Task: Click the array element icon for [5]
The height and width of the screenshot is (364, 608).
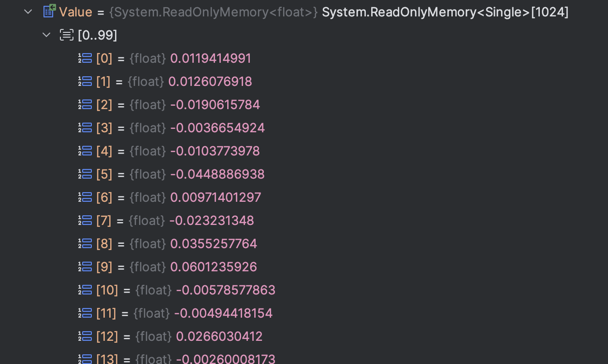Action: [x=85, y=174]
